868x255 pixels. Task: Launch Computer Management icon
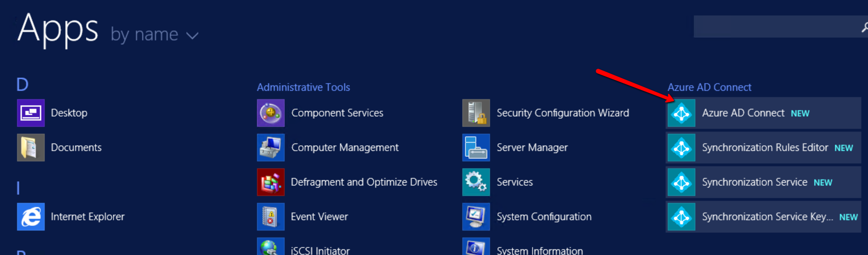(271, 148)
